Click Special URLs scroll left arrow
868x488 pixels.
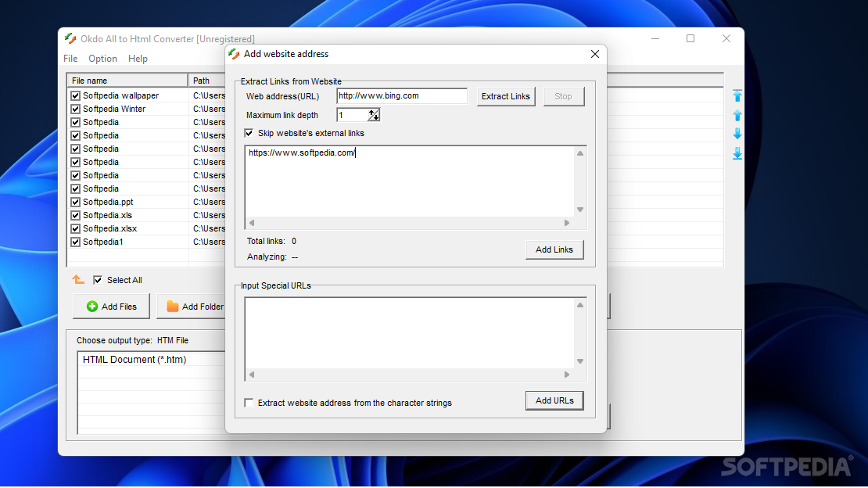point(252,375)
